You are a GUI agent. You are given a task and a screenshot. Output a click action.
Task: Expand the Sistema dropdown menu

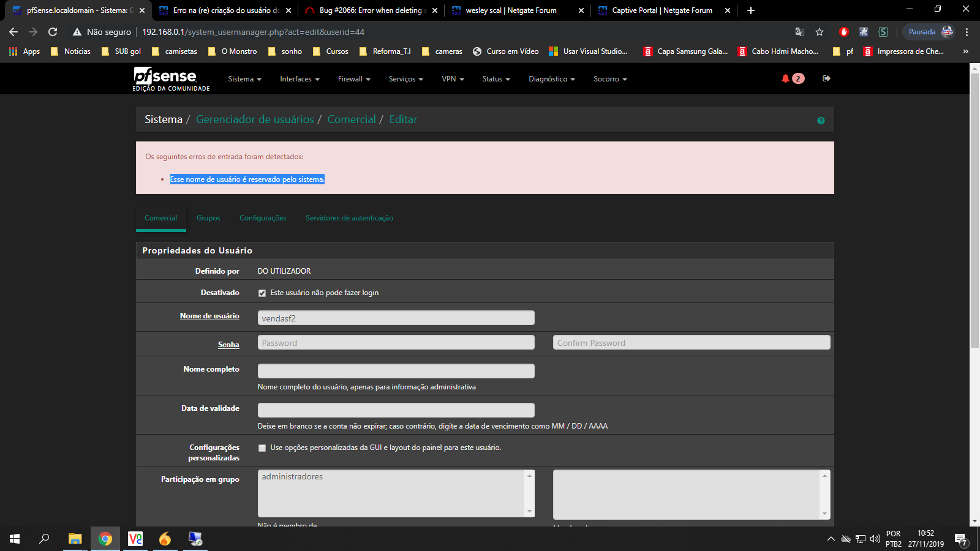pyautogui.click(x=244, y=79)
